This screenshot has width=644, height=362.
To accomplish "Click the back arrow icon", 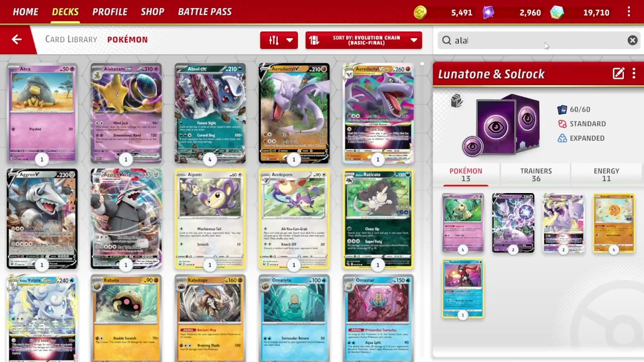I will 17,40.
